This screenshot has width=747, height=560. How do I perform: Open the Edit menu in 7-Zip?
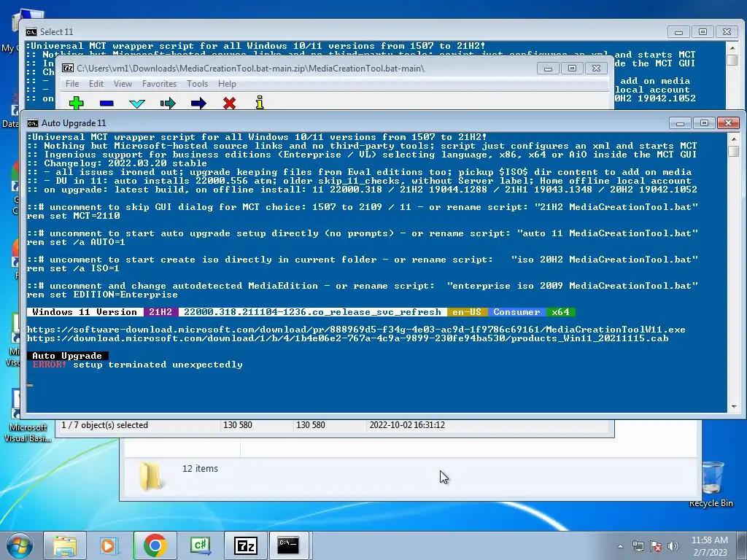[x=96, y=84]
